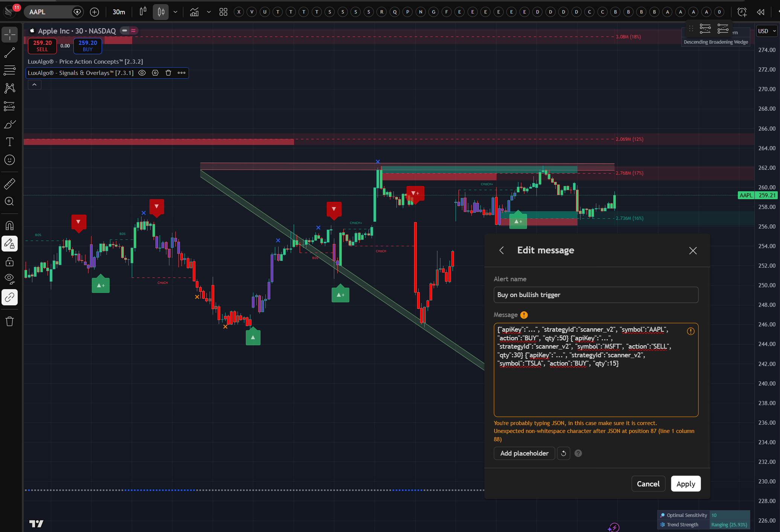Go back from Edit message dialog
Viewport: 780px width, 532px height.
pos(501,250)
